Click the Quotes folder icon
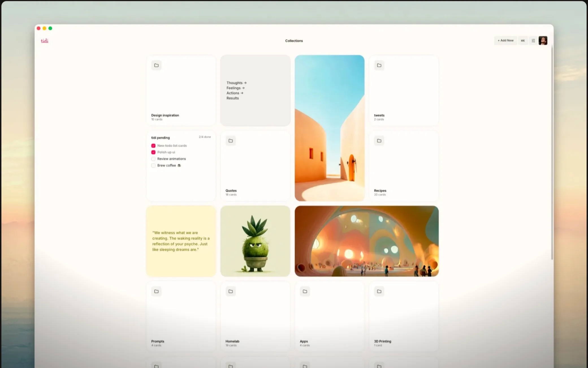The height and width of the screenshot is (368, 588). [x=231, y=141]
